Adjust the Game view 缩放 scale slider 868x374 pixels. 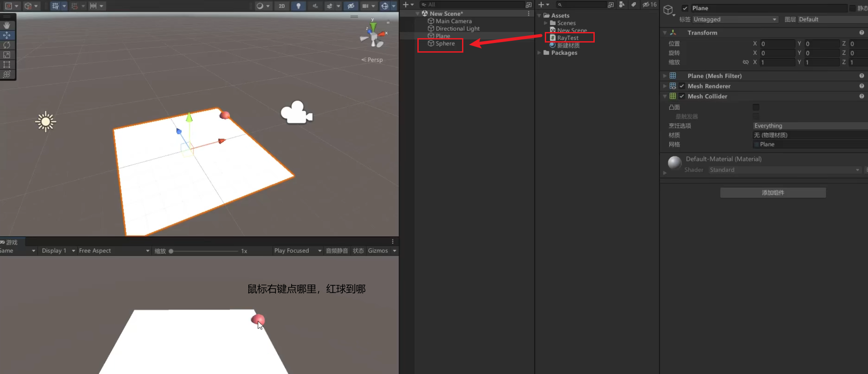pos(204,251)
